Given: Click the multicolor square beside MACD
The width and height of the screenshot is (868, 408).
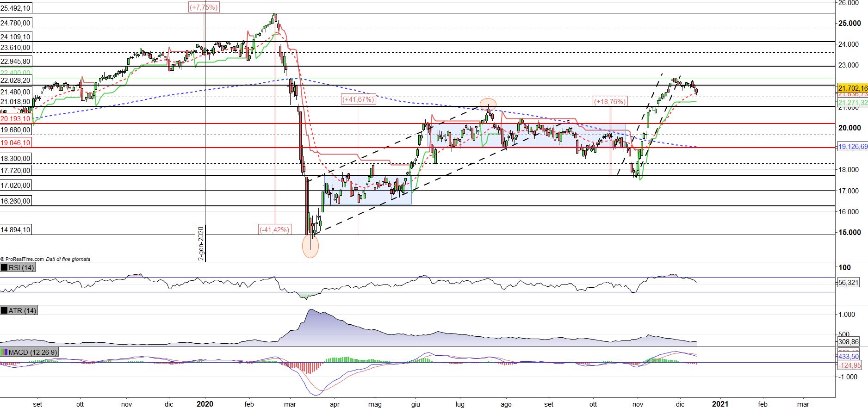Looking at the screenshot, I should click(x=4, y=352).
